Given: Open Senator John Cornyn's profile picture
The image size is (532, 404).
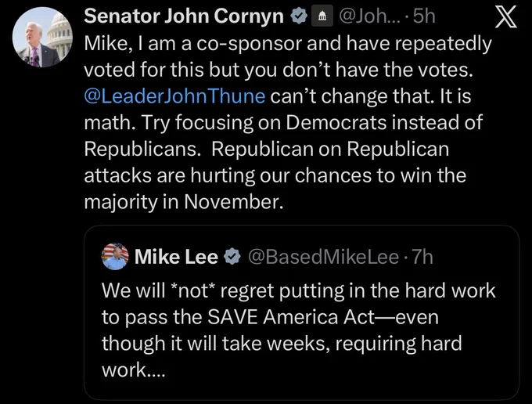Looking at the screenshot, I should [x=42, y=37].
